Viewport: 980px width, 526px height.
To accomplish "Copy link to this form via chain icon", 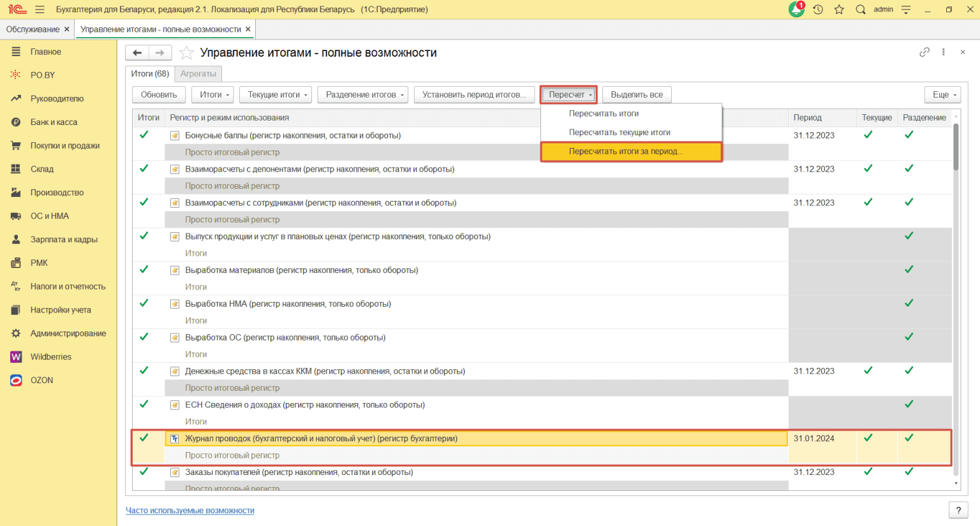I will (x=924, y=52).
